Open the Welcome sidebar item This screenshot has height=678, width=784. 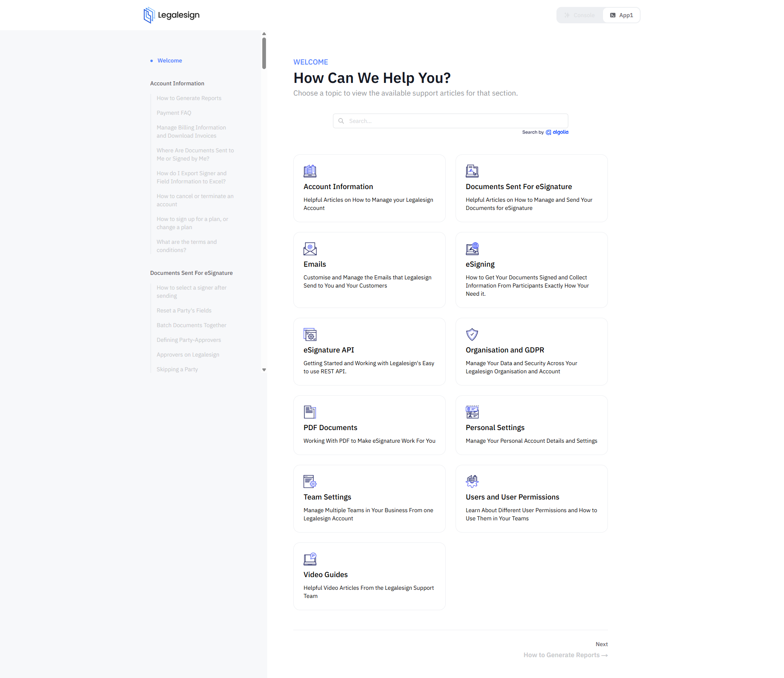(x=170, y=60)
